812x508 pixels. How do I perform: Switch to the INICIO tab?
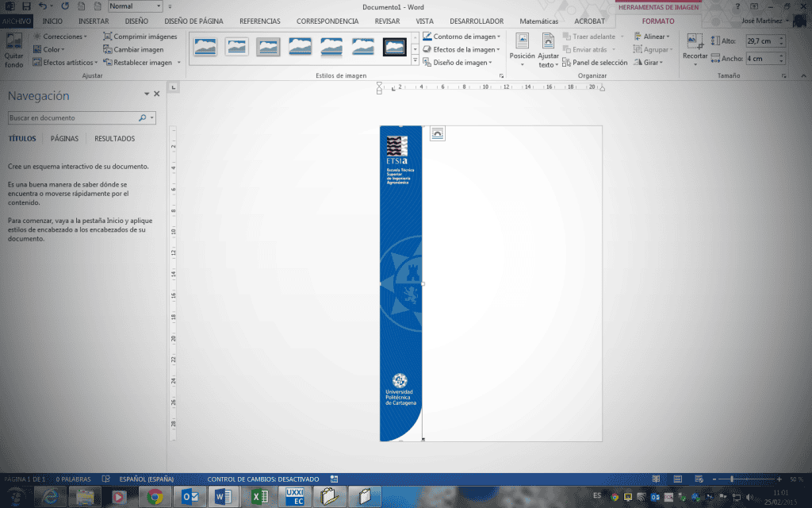[52, 21]
